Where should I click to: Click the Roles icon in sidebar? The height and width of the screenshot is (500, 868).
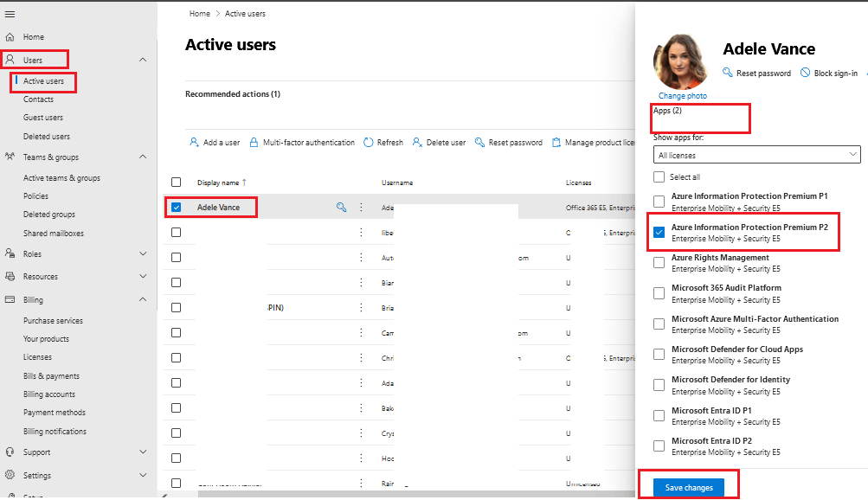[10, 253]
